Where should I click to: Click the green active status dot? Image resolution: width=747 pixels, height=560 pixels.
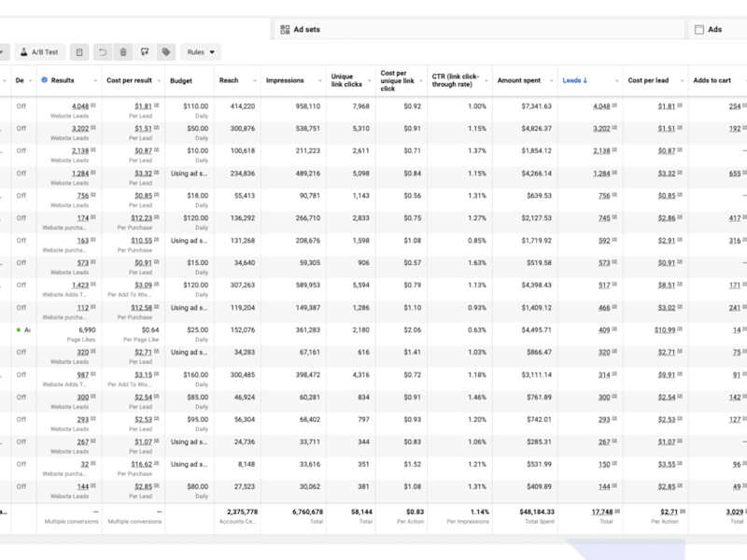[x=19, y=329]
